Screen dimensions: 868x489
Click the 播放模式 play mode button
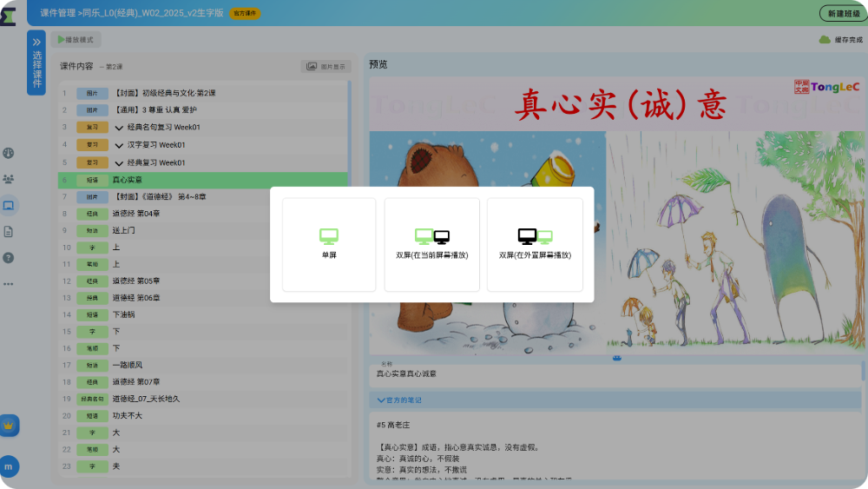coord(76,40)
